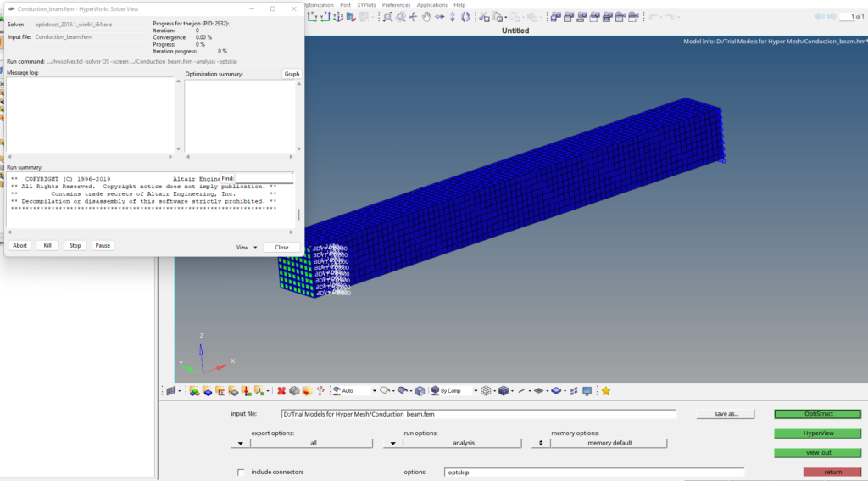Open the shaded mesh cube dropdown arrow
This screenshot has width=868, height=481.
click(x=512, y=391)
